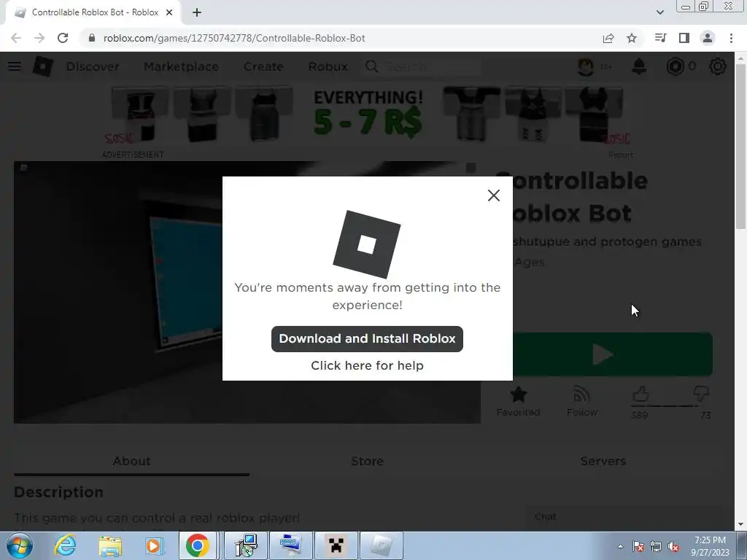Open taskbar clock showing 7:25 PM
This screenshot has height=560, width=747.
pyautogui.click(x=710, y=545)
